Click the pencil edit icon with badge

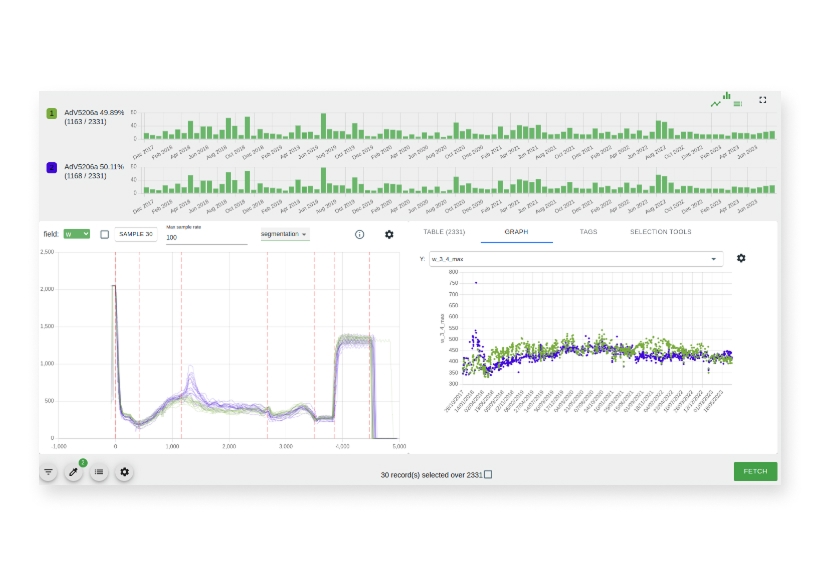pos(73,472)
